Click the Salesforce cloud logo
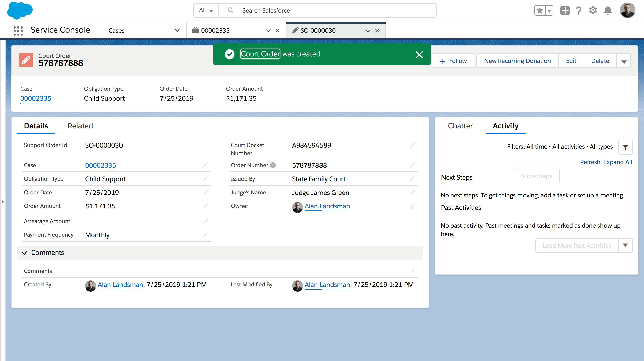Screen dimensions: 644x361 pos(20,11)
